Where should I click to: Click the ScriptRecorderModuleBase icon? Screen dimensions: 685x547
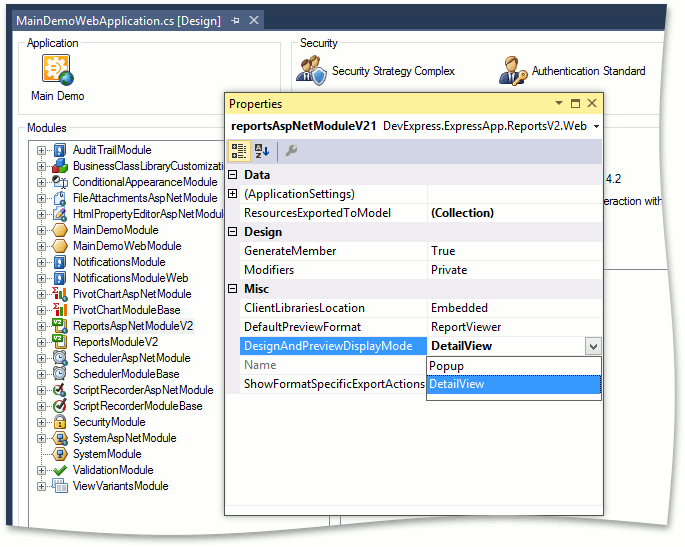60,406
